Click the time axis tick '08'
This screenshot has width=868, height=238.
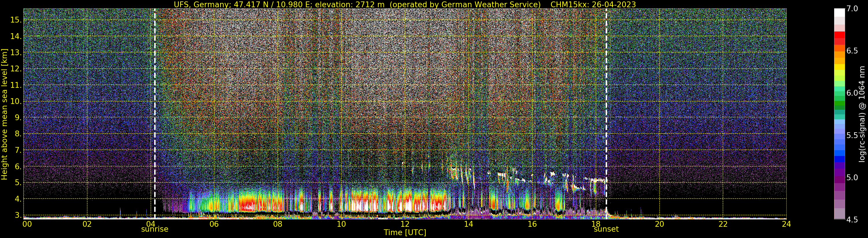(x=278, y=224)
